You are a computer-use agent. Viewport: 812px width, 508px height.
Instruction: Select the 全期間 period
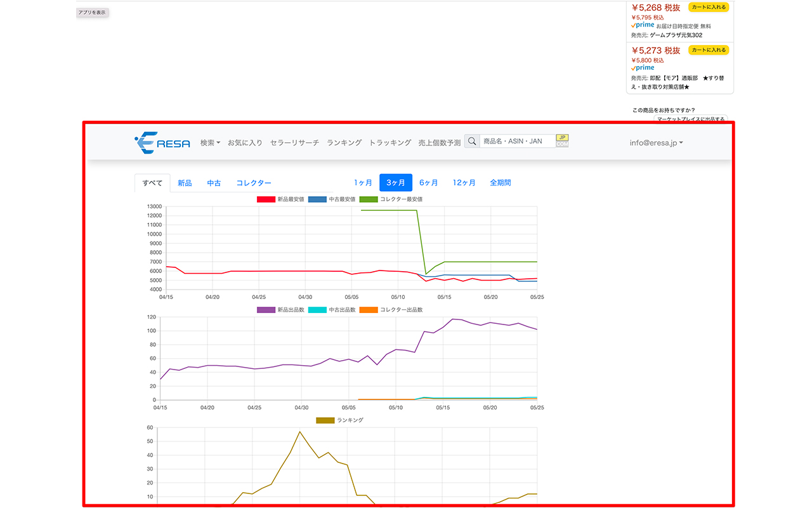pyautogui.click(x=501, y=183)
